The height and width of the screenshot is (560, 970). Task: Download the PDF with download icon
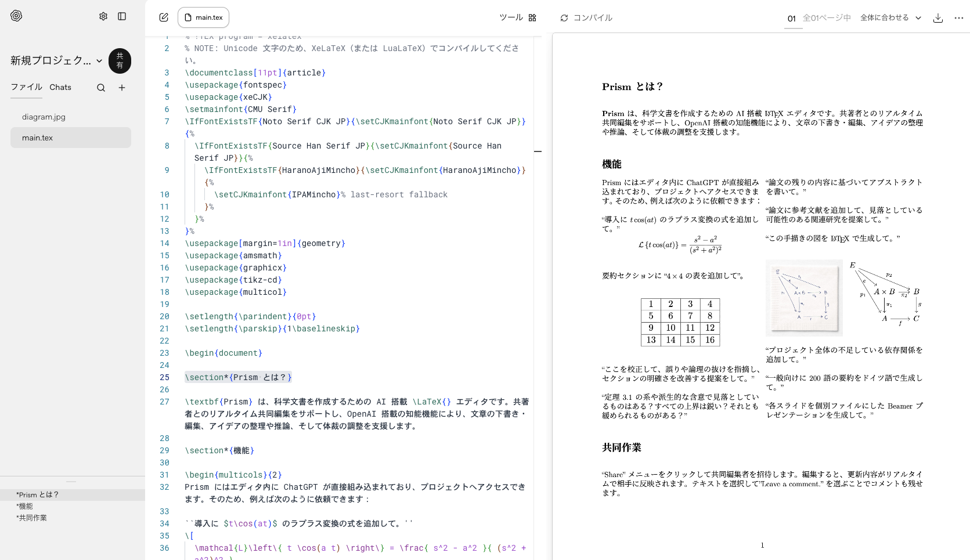pos(937,18)
